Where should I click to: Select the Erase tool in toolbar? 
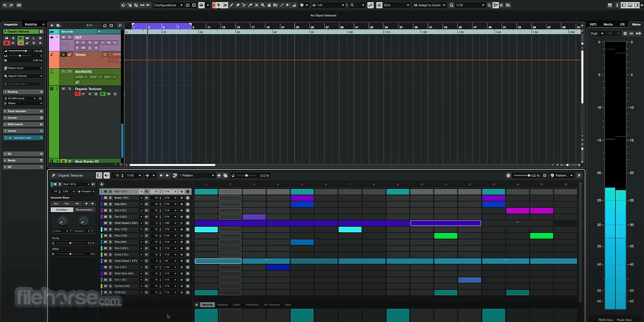tap(237, 5)
